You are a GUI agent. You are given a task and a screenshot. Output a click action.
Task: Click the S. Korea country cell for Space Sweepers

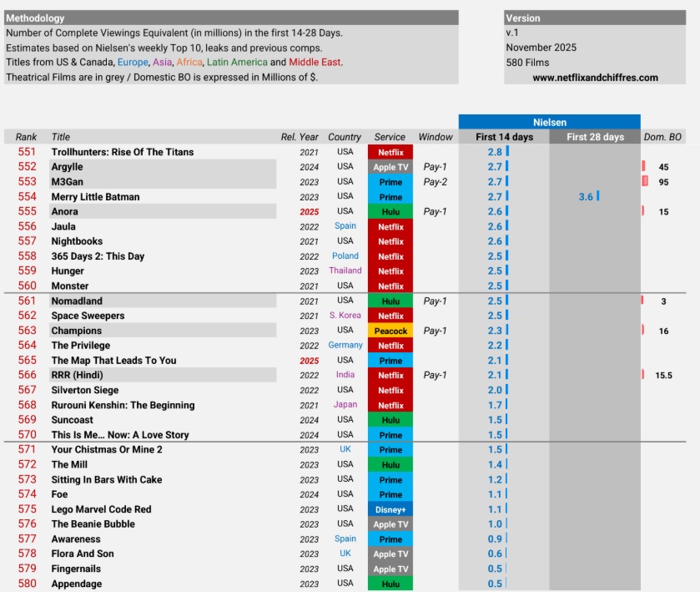345,316
